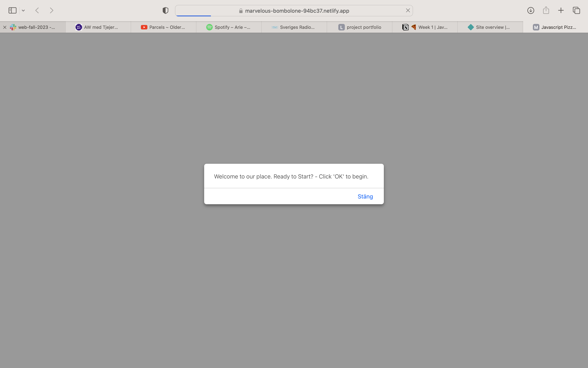Switch to the Spotify Arie tab
The image size is (588, 368).
pos(229,27)
